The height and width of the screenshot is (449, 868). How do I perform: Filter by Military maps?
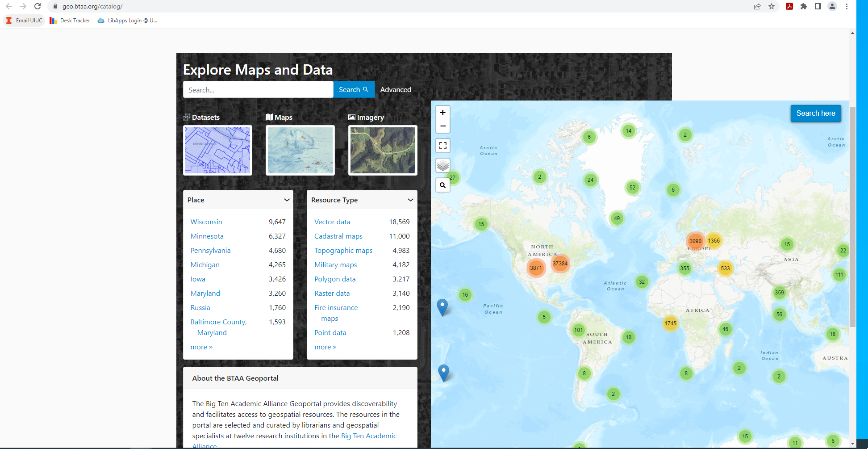pos(335,265)
